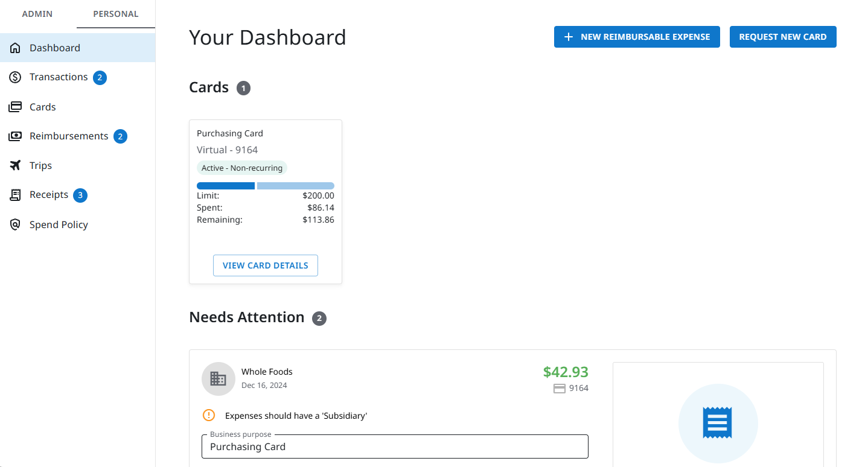
Task: Click the Business purpose input field
Action: click(x=394, y=446)
